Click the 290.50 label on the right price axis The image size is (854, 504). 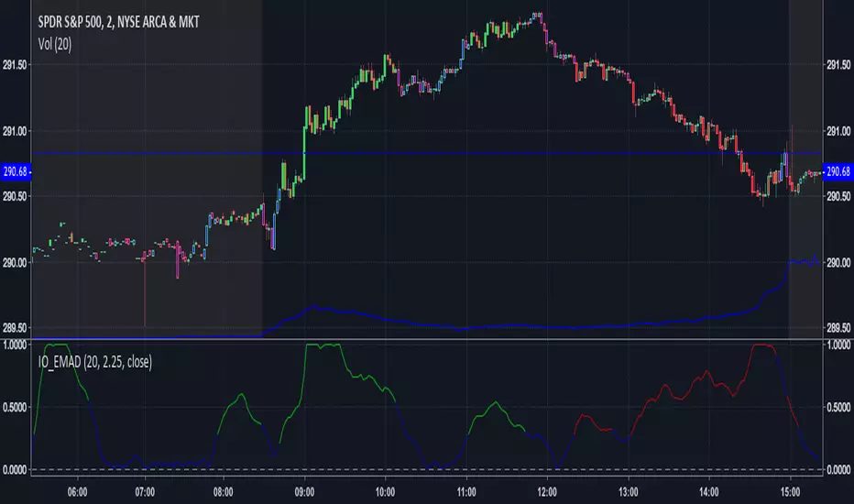coord(838,197)
